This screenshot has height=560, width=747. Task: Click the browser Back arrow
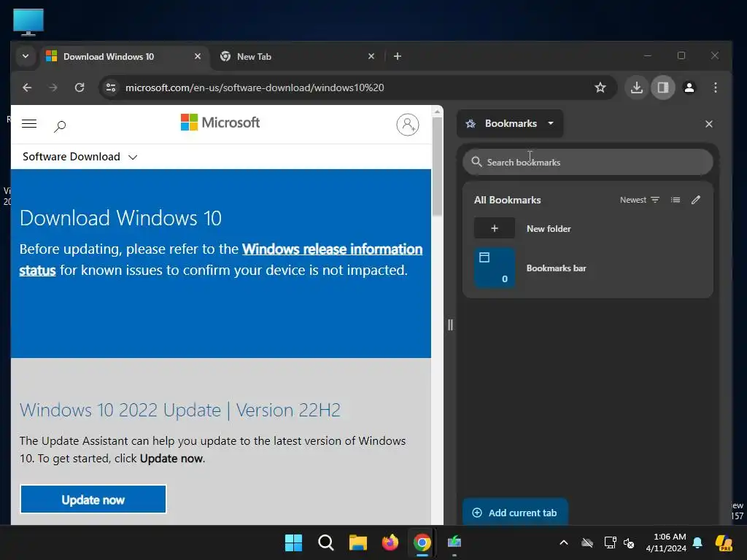pos(27,87)
